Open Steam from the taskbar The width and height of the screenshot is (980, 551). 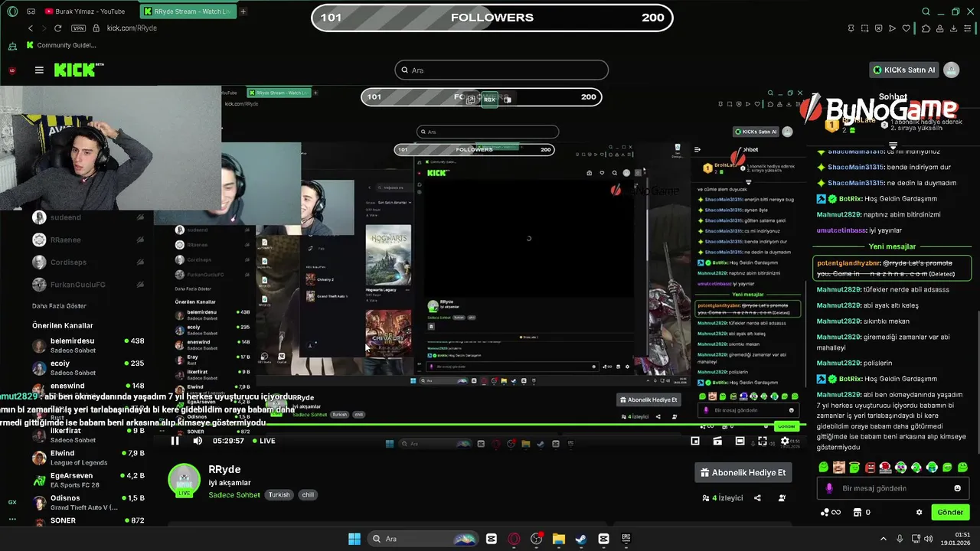(x=581, y=539)
